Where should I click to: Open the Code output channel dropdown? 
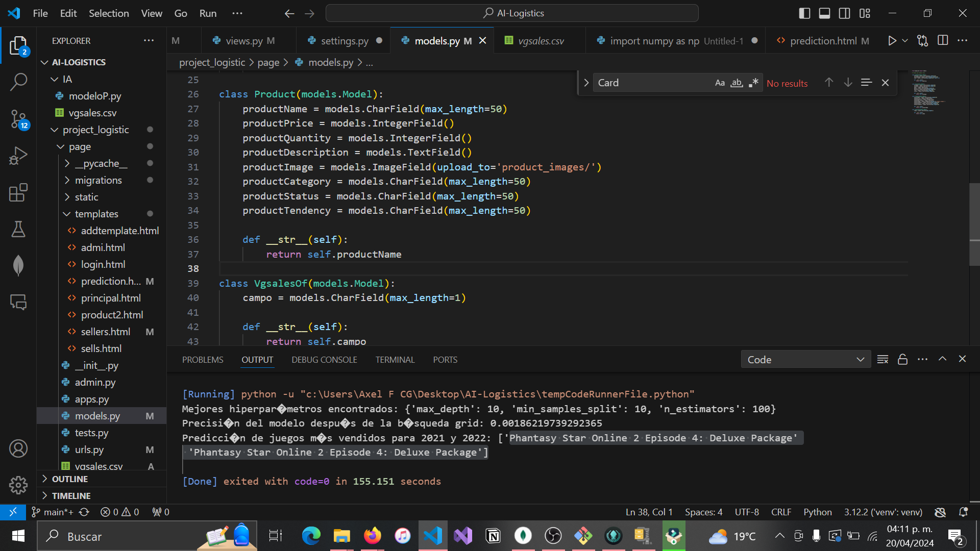(805, 359)
